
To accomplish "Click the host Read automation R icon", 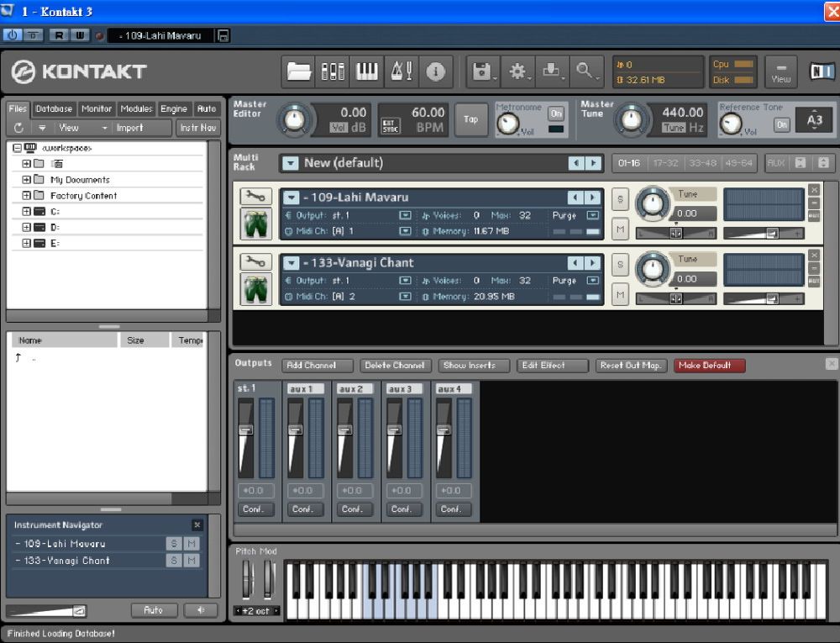I will 59,35.
